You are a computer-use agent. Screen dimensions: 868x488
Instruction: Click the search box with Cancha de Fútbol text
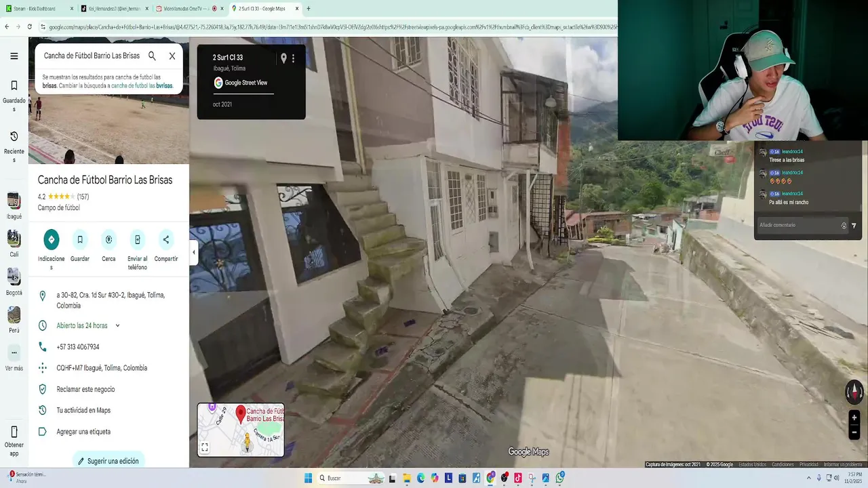[92, 56]
